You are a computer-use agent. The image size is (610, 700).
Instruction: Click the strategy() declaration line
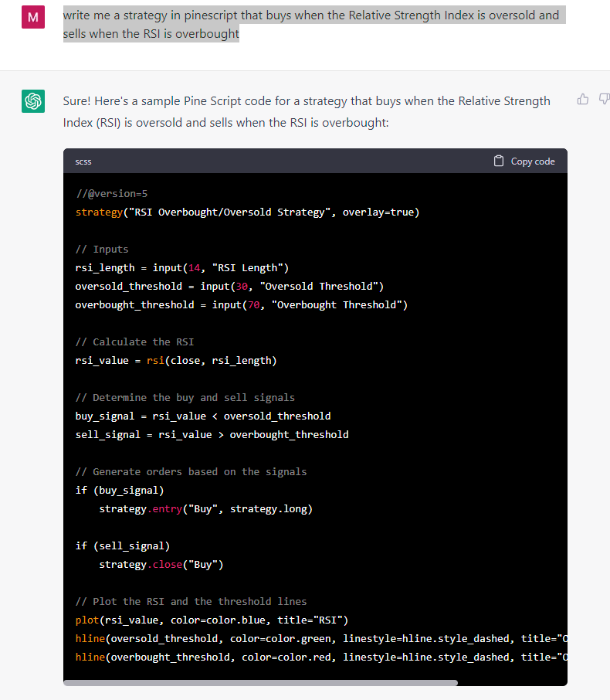(247, 212)
